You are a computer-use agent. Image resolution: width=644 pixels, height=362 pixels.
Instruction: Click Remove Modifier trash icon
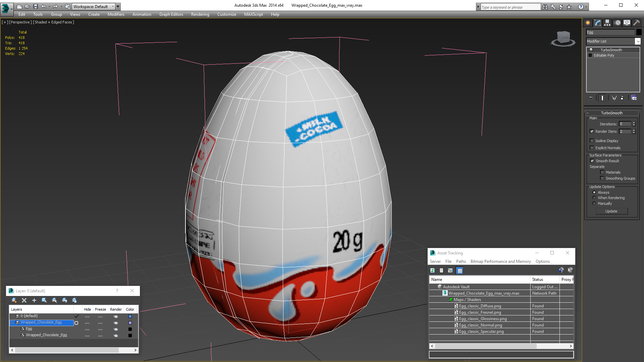(x=622, y=98)
